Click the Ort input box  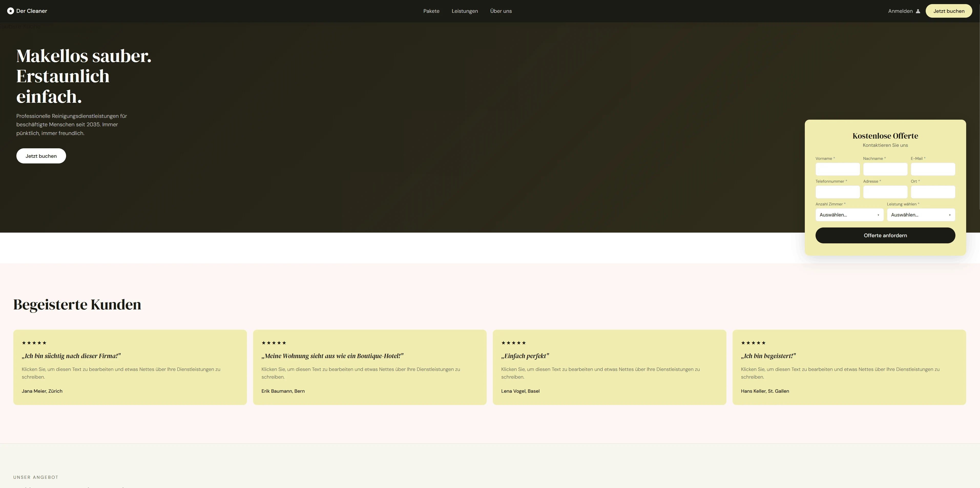tap(932, 192)
